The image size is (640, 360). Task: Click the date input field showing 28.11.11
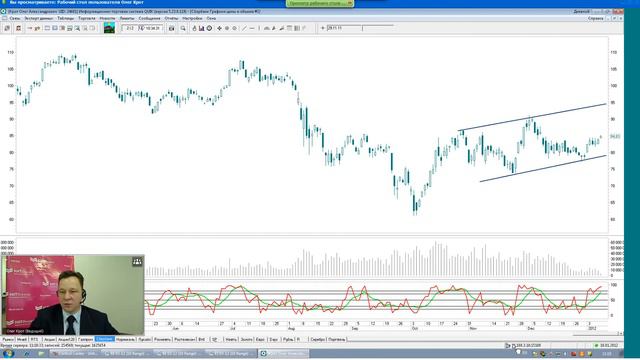tap(344, 28)
